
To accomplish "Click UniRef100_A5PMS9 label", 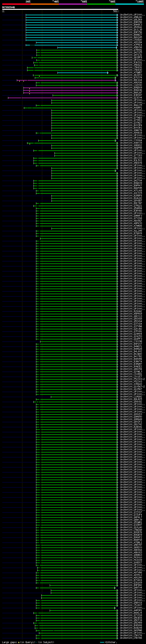I will [x=131, y=314].
